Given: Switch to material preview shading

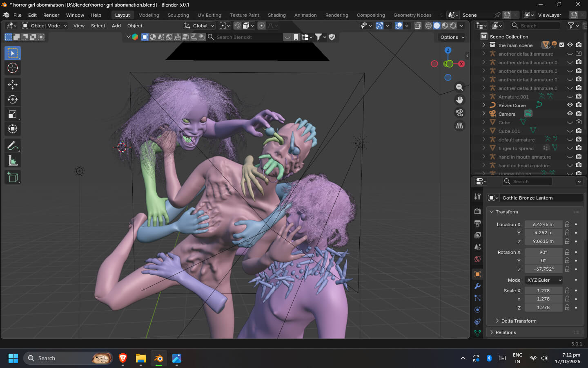Looking at the screenshot, I should 445,26.
